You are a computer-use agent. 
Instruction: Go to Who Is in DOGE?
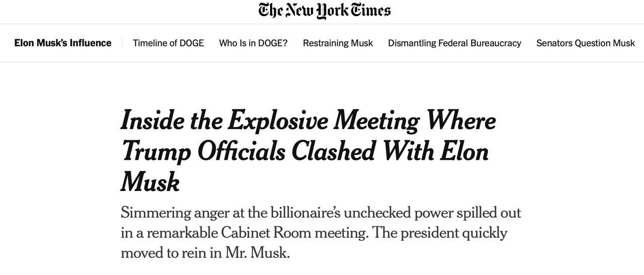click(x=253, y=43)
